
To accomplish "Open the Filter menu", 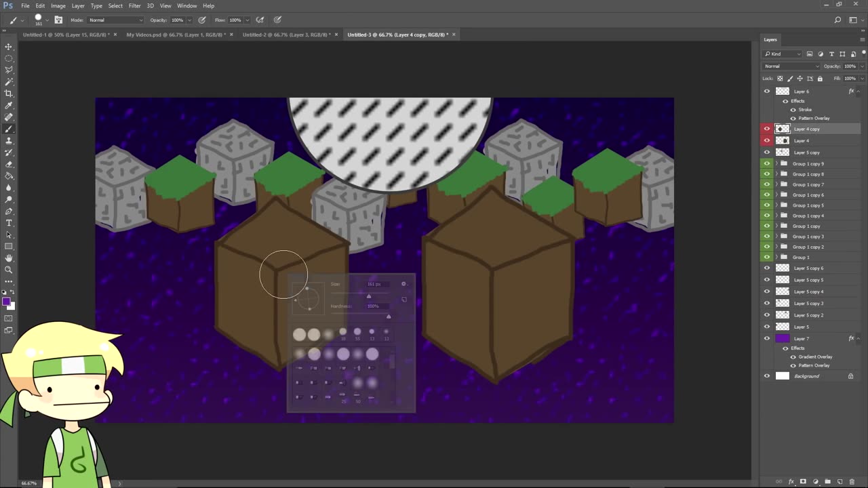I will 134,5.
